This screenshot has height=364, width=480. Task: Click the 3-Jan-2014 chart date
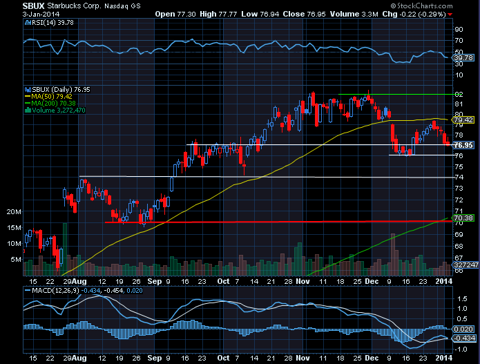(x=41, y=14)
